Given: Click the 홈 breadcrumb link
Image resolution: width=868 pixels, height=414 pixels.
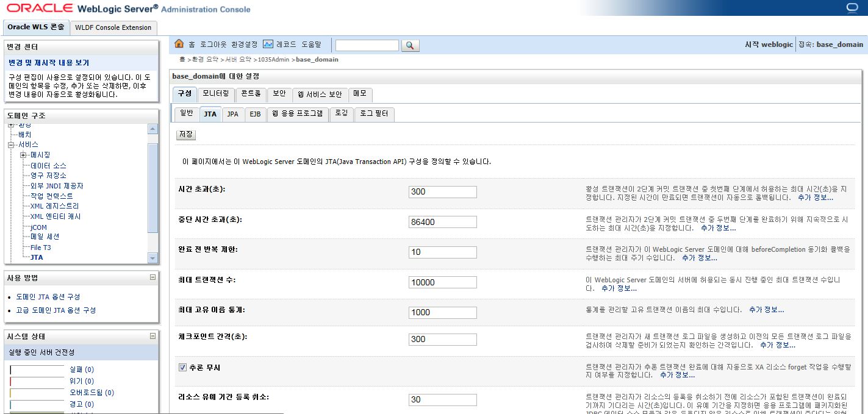Looking at the screenshot, I should pos(182,60).
